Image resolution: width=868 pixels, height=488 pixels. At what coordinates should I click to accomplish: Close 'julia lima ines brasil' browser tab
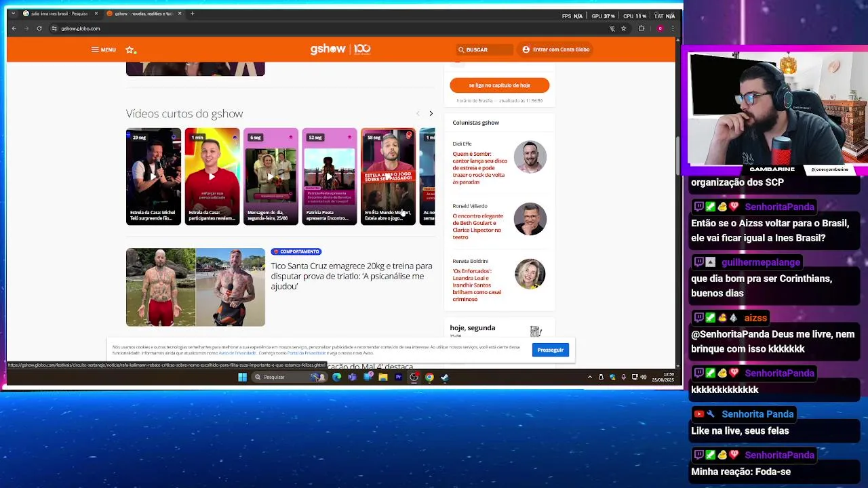[96, 14]
